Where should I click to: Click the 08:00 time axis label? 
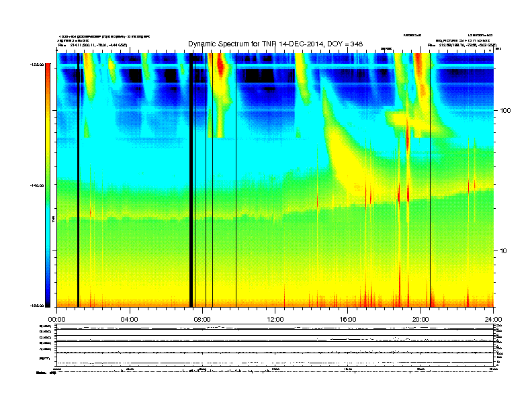coord(203,320)
